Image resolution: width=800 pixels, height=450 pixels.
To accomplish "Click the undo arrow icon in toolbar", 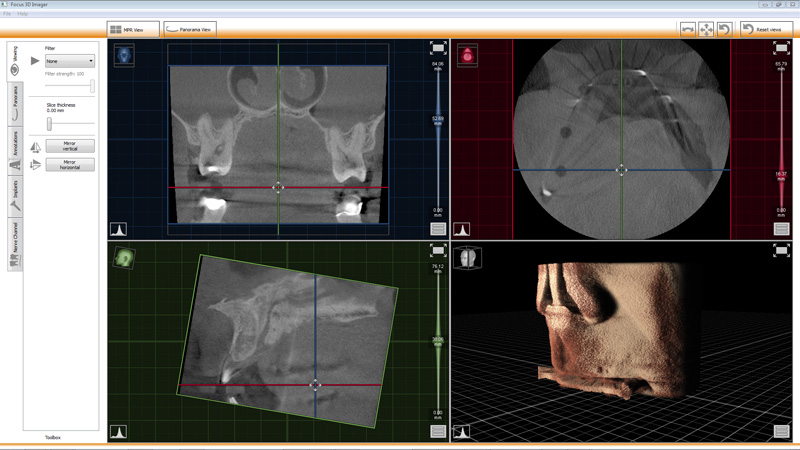I will point(724,30).
